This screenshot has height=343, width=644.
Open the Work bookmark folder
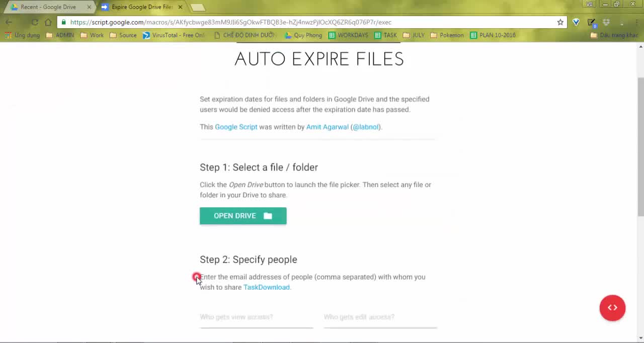(92, 35)
